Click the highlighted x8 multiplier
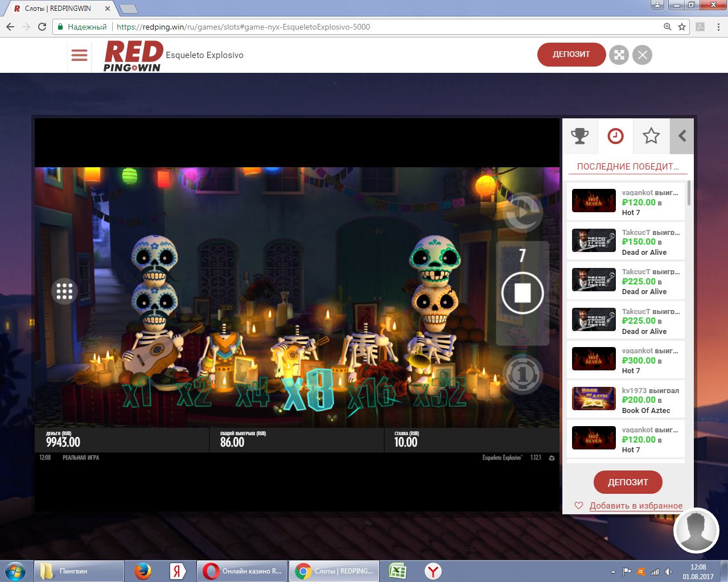 click(308, 390)
